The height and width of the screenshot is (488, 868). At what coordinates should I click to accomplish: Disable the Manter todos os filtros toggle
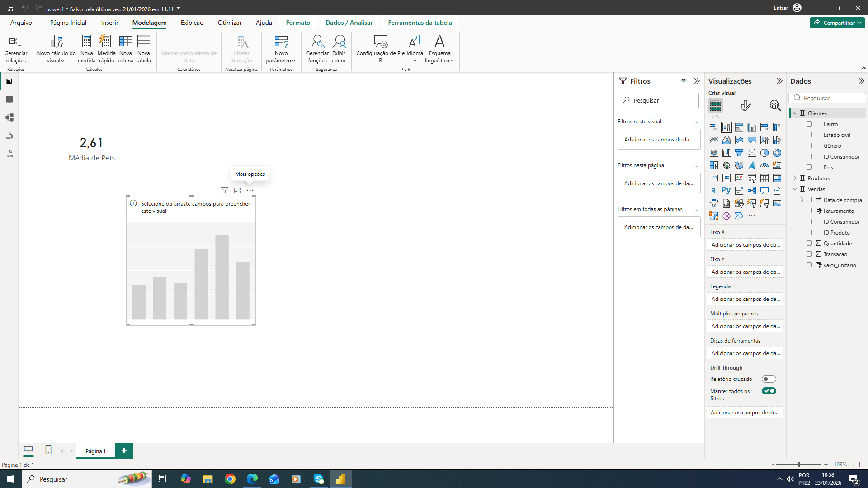[x=769, y=391]
